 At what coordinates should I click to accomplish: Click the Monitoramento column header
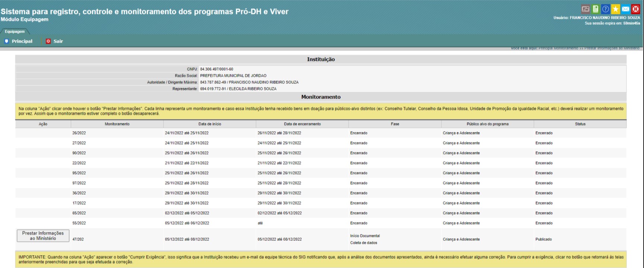click(x=117, y=124)
